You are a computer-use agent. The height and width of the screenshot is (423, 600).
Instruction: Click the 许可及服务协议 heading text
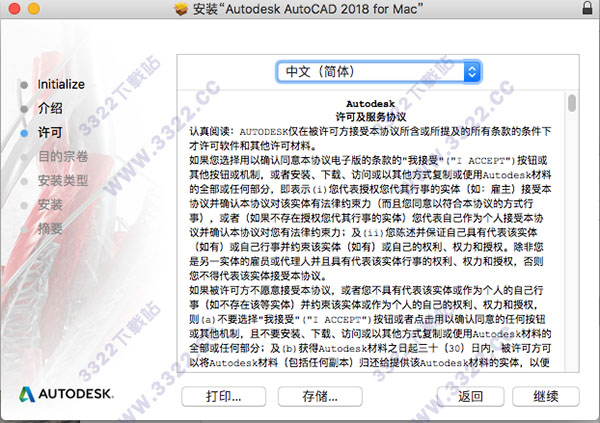[370, 117]
